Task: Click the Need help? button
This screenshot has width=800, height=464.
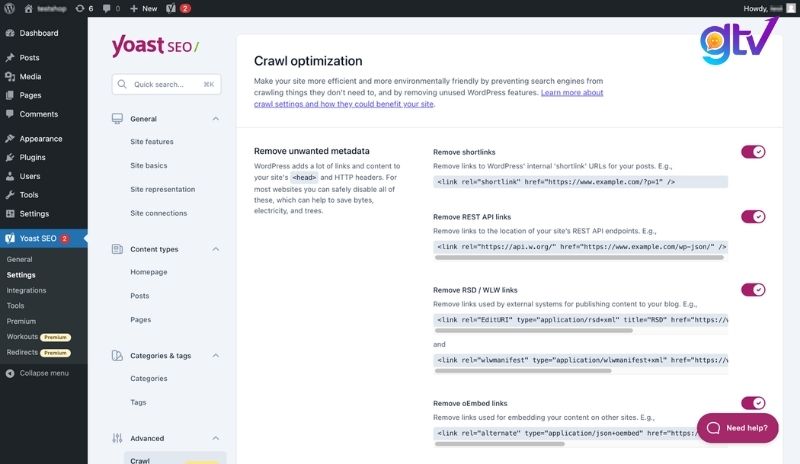Action: 738,428
